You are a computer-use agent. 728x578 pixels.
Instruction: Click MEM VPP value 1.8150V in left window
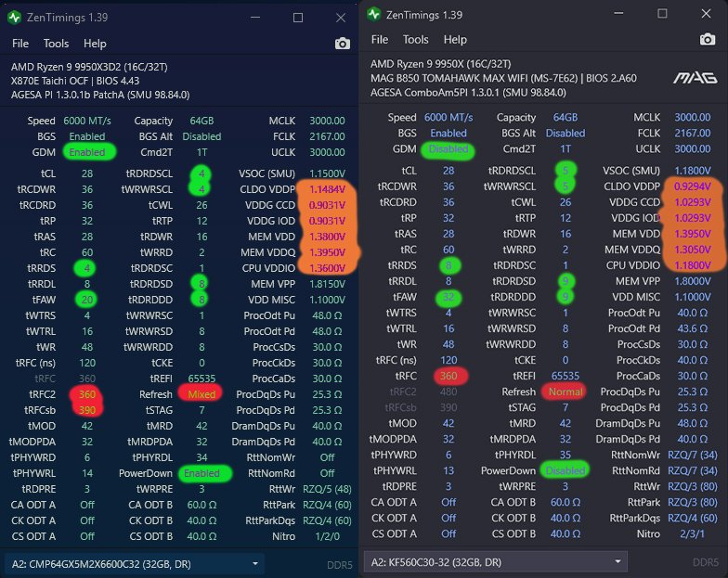tap(327, 284)
